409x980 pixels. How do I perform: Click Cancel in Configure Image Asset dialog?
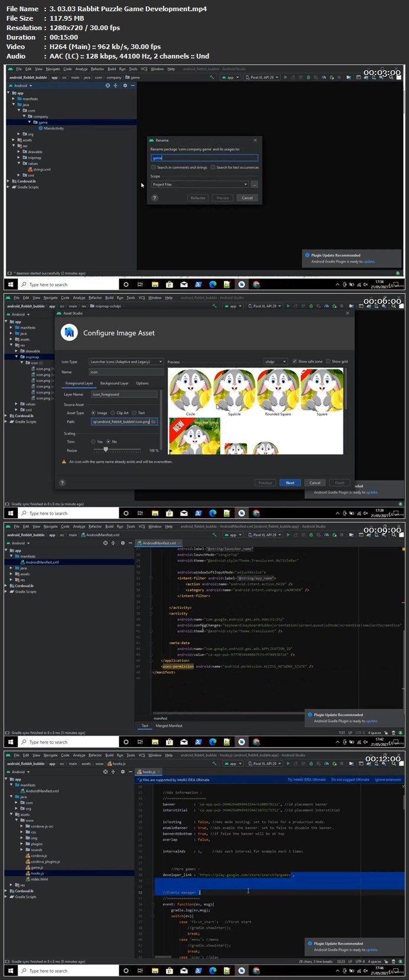pos(315,482)
